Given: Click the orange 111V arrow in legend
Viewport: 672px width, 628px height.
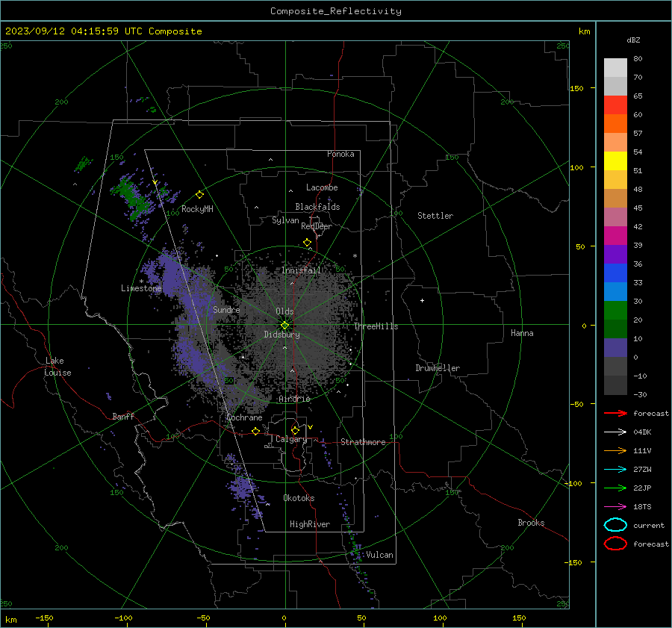Looking at the screenshot, I should [x=615, y=450].
